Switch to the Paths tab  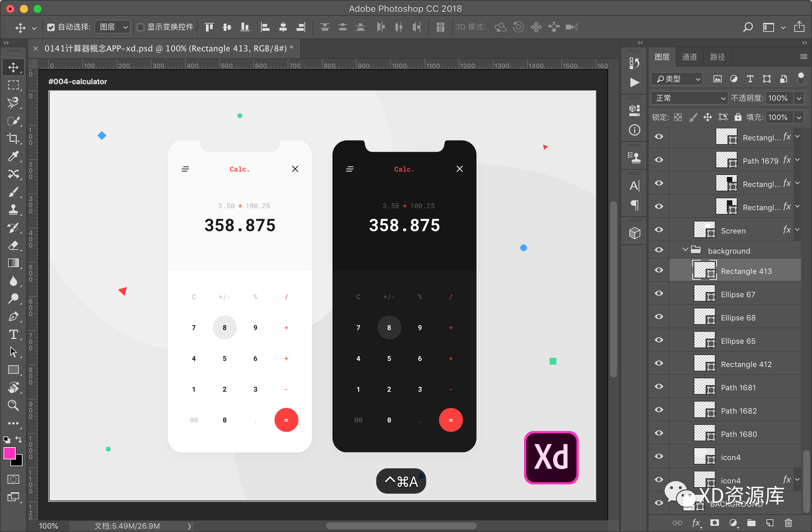717,57
